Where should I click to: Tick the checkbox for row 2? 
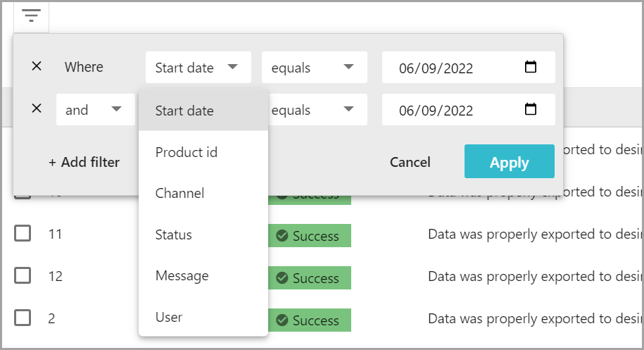pyautogui.click(x=23, y=318)
